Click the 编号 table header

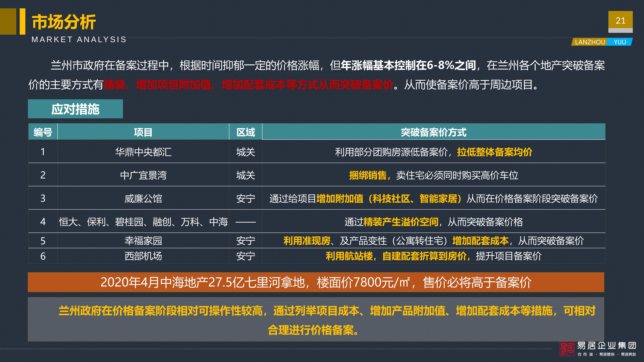tap(43, 132)
